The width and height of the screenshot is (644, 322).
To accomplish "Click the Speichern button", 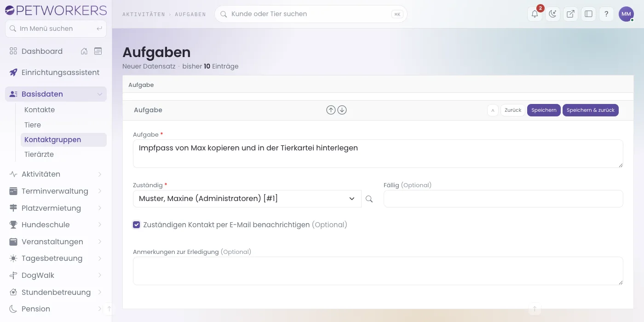I will pyautogui.click(x=544, y=110).
